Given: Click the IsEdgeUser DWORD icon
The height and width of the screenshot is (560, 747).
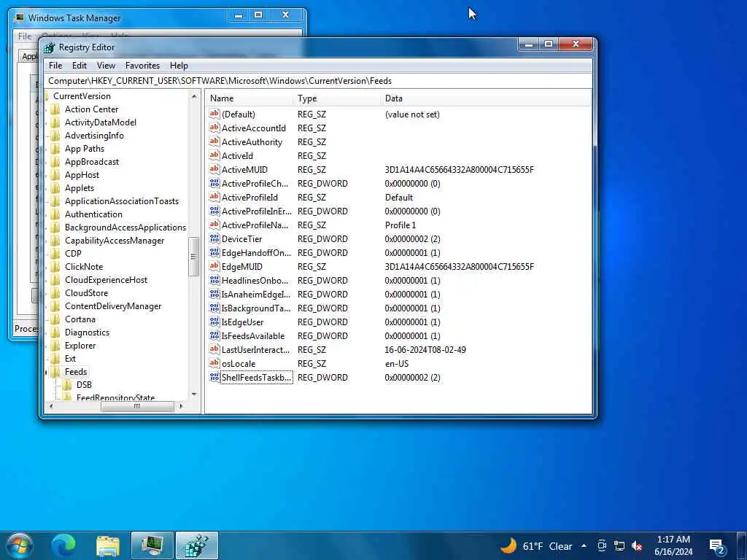Looking at the screenshot, I should click(x=214, y=322).
